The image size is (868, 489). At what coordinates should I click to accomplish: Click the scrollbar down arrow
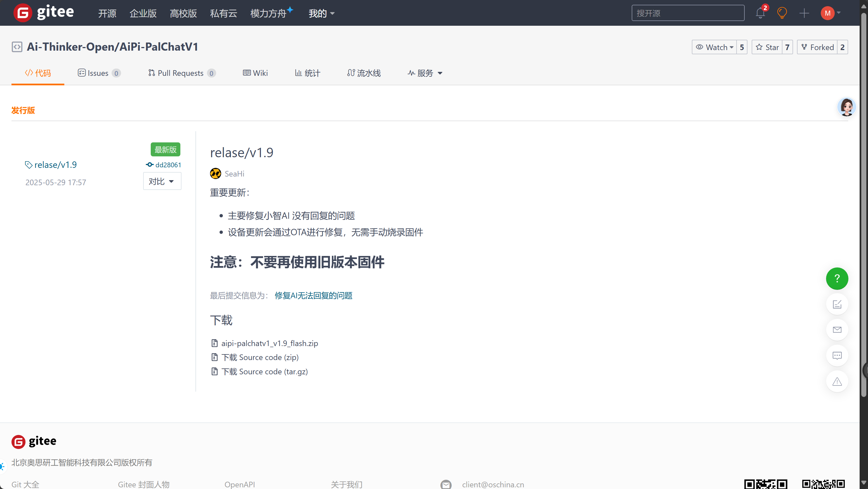tap(864, 483)
